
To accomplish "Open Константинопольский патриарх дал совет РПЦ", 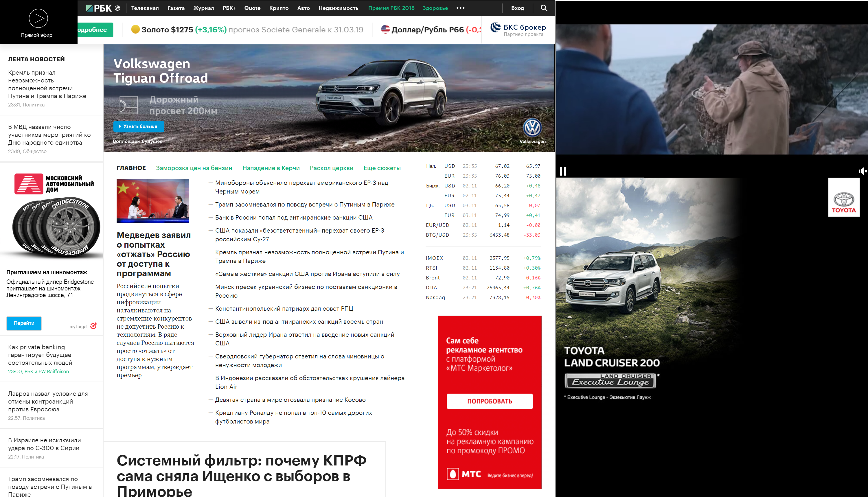I will tap(284, 309).
